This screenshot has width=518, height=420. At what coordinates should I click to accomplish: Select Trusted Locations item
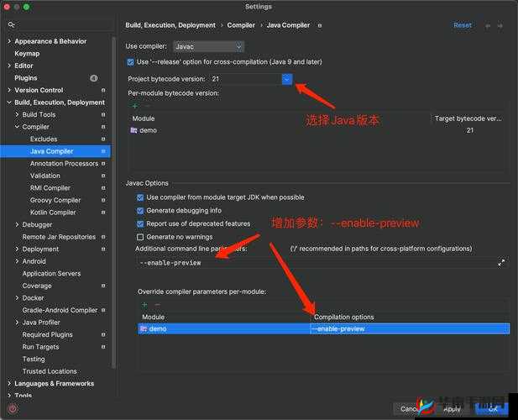pyautogui.click(x=50, y=371)
